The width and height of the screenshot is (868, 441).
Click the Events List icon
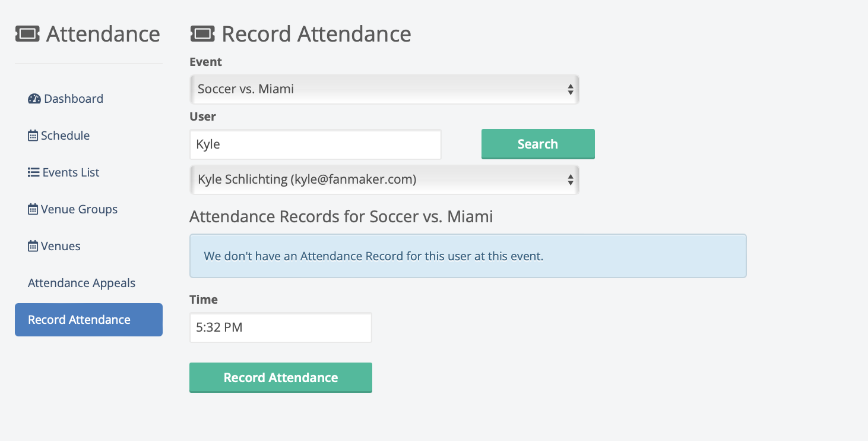point(33,172)
